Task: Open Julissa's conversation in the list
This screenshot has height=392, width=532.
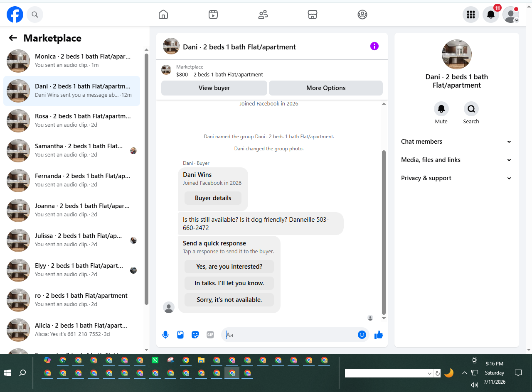Action: pyautogui.click(x=71, y=240)
